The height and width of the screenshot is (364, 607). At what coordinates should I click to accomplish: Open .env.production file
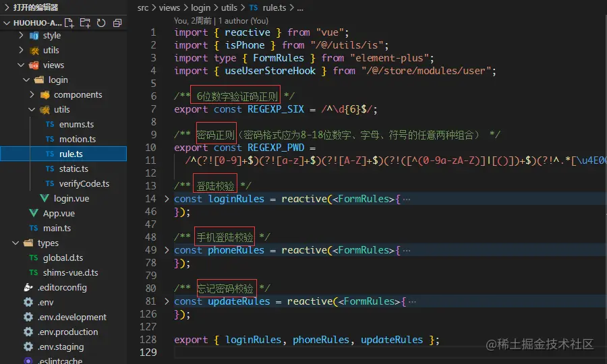pos(67,332)
